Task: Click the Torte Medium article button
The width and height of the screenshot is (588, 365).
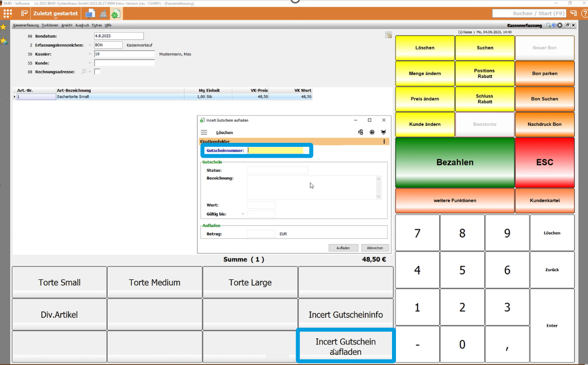Action: coord(154,282)
